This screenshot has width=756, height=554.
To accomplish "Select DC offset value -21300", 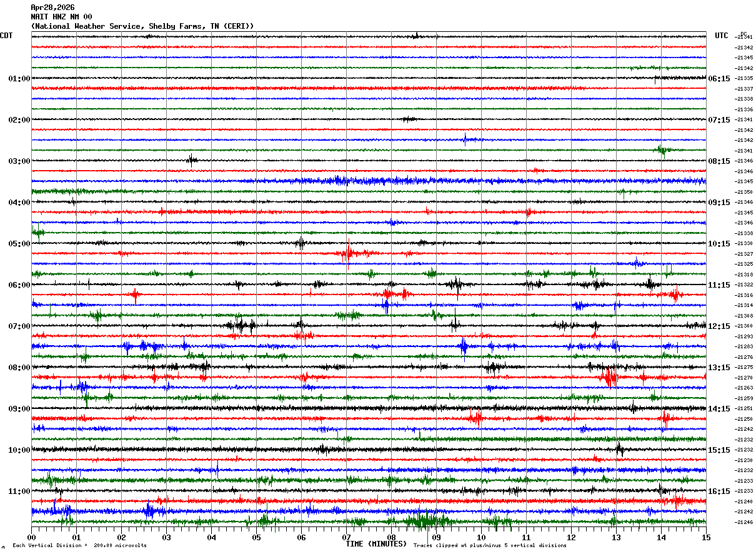I will click(x=744, y=326).
